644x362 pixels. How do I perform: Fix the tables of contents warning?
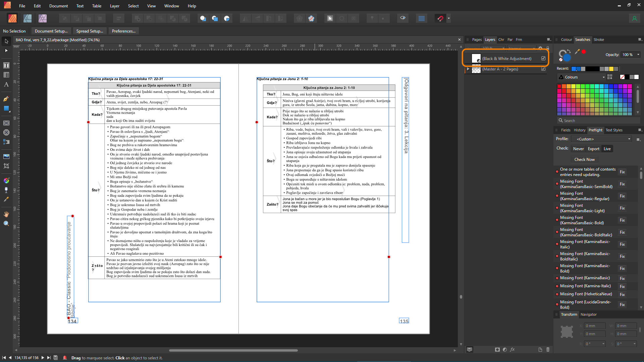click(622, 172)
